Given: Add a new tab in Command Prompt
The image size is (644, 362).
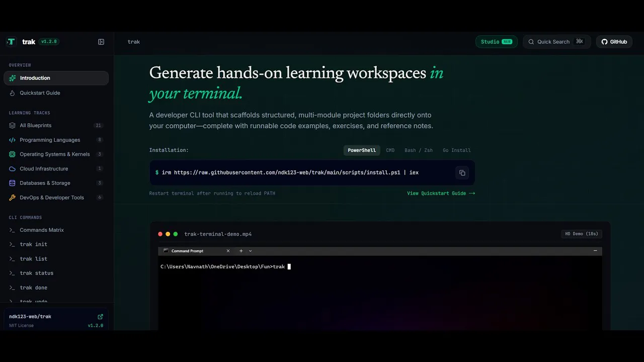Looking at the screenshot, I should (x=241, y=251).
